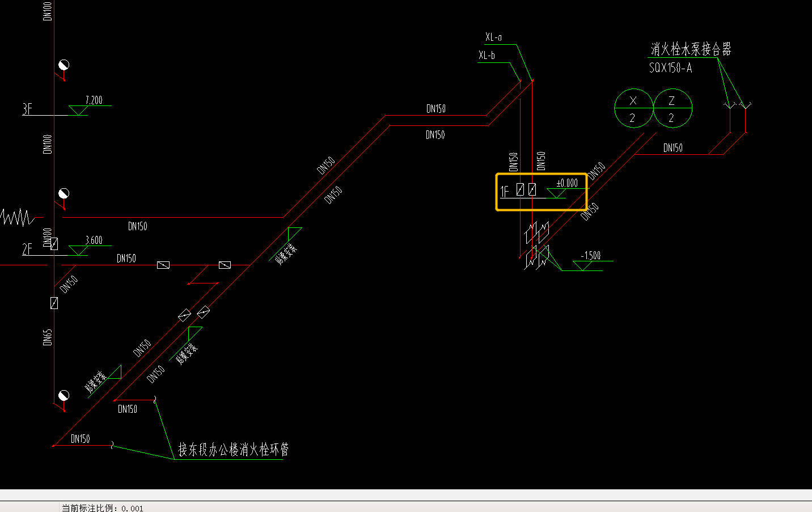Click the 3.600 elevation value
812x512 pixels.
coord(94,240)
